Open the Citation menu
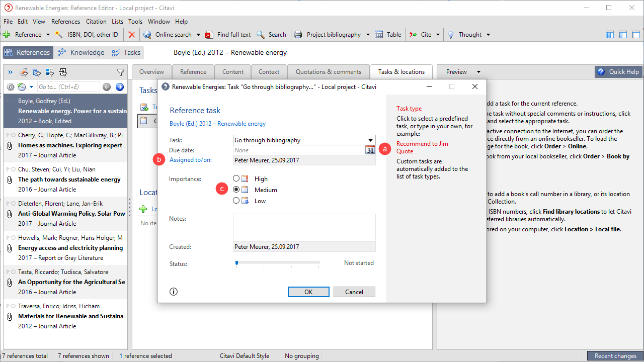This screenshot has width=644, height=362. (x=96, y=22)
